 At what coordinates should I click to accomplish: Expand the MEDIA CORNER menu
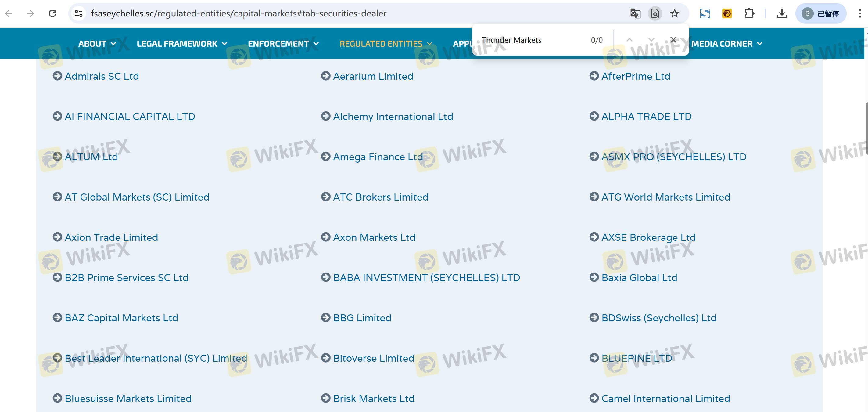tap(727, 44)
